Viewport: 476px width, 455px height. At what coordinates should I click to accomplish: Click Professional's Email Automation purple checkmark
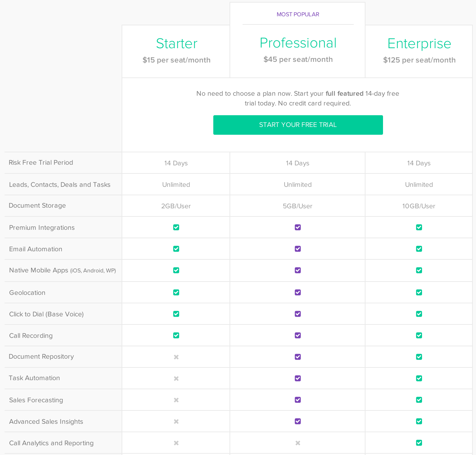[298, 249]
